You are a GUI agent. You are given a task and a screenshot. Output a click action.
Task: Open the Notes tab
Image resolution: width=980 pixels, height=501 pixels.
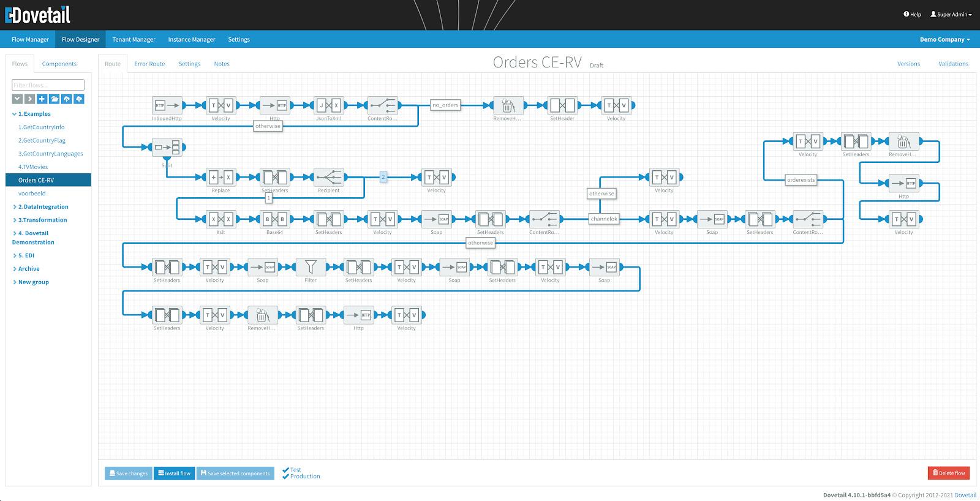[x=222, y=64]
